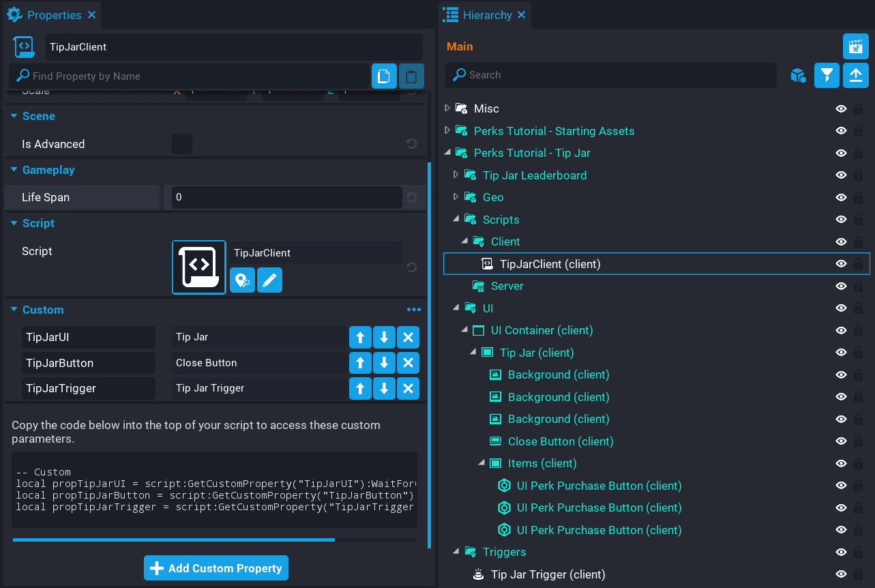Image resolution: width=875 pixels, height=588 pixels.
Task: Collapse the Gameplay properties section
Action: tap(14, 170)
